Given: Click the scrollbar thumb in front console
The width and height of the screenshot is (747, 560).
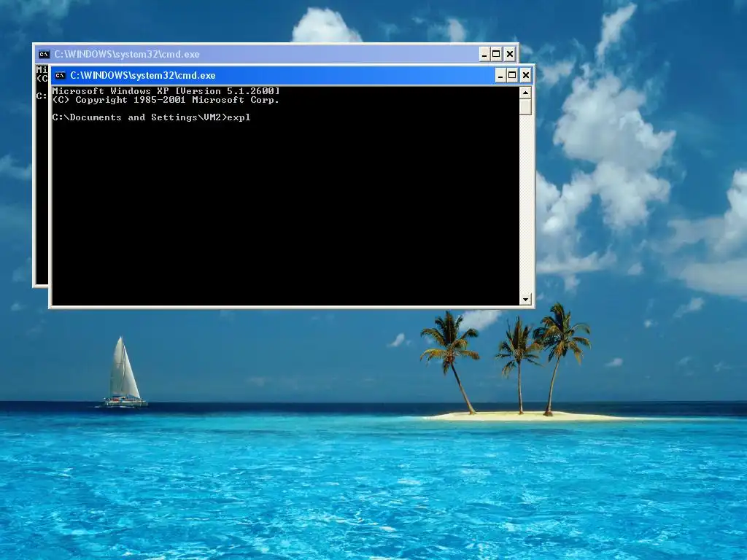Looking at the screenshot, I should click(x=525, y=106).
